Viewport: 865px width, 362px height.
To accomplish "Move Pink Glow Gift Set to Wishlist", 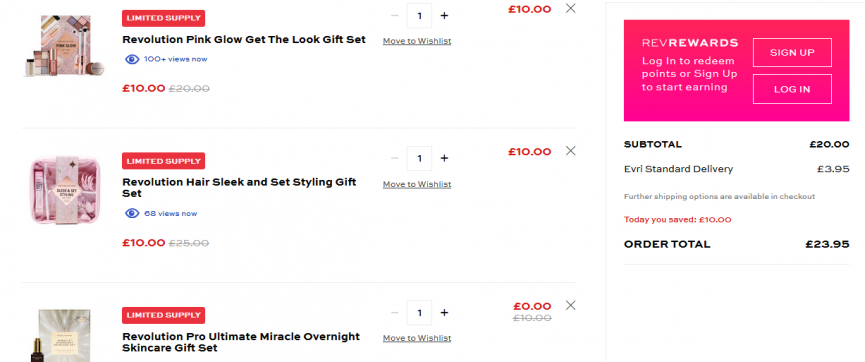I will [417, 41].
